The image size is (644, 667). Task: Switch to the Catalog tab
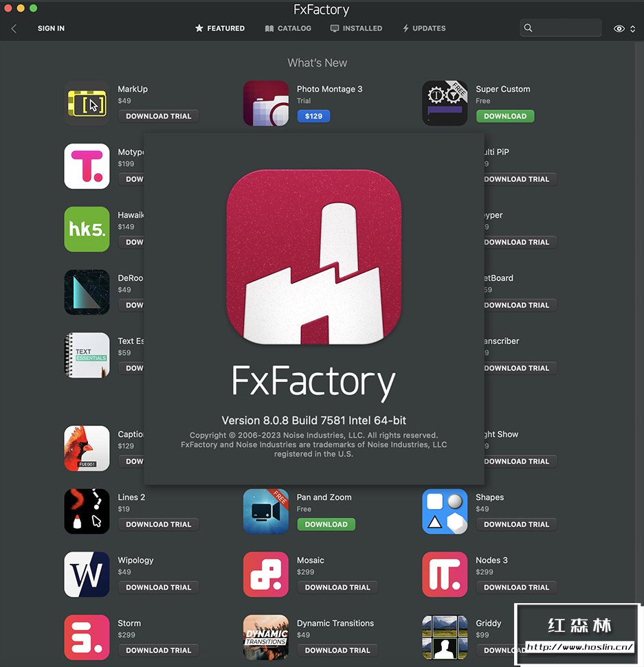click(288, 28)
